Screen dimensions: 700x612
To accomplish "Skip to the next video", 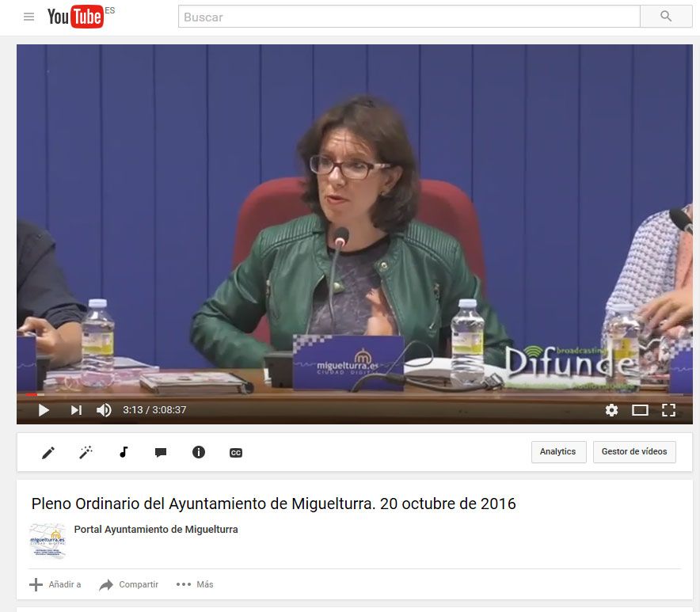I will tap(76, 410).
